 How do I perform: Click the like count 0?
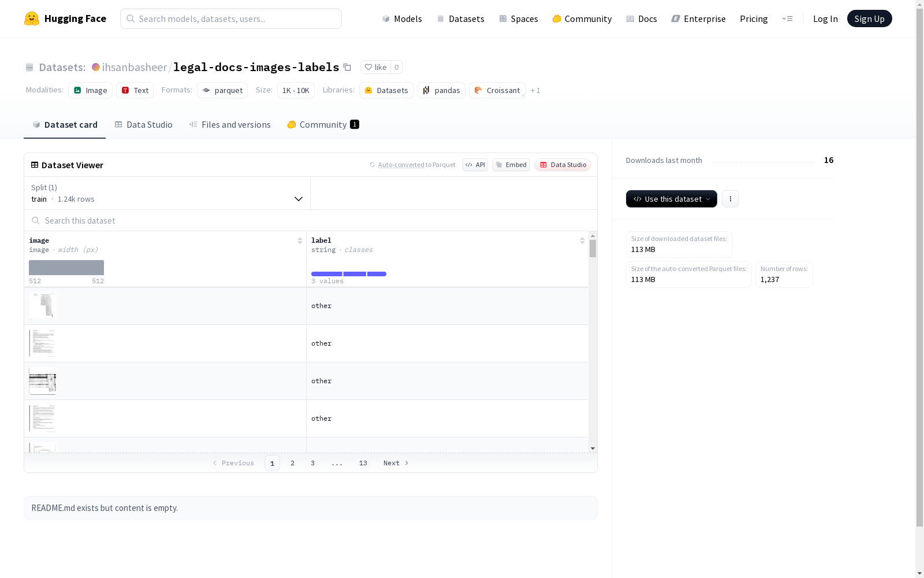397,67
